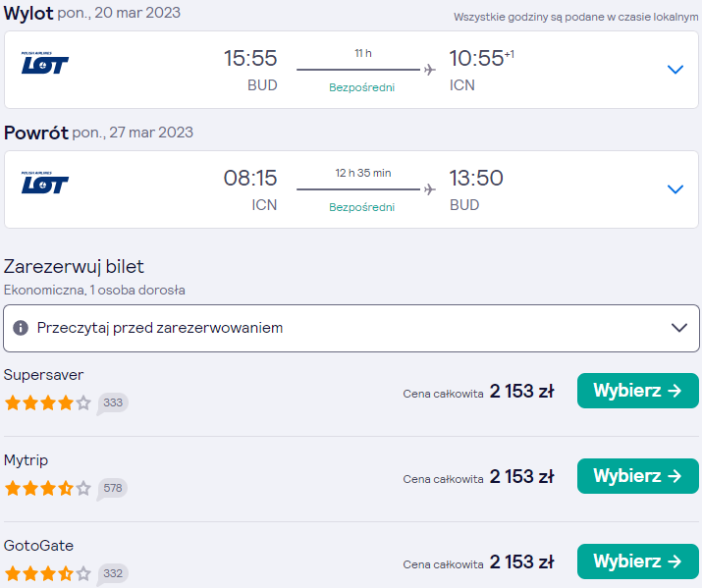
Task: Expand return flight ICN to BUD details
Action: click(675, 189)
